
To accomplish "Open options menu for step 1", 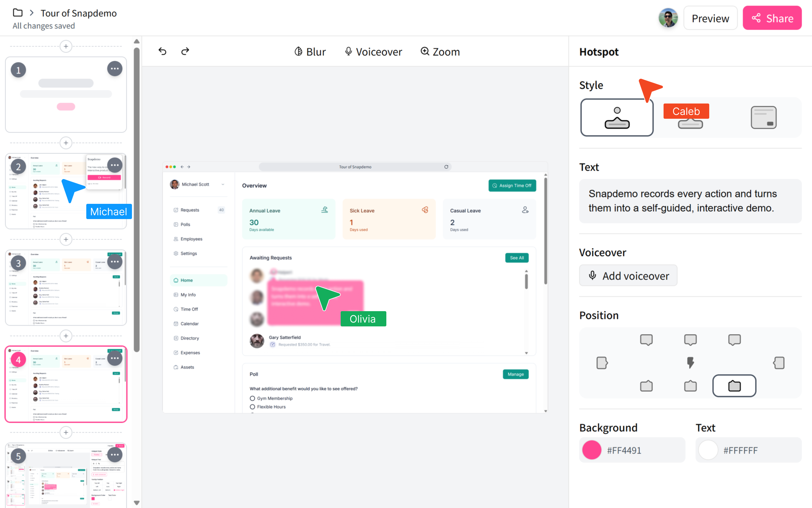I will 115,69.
